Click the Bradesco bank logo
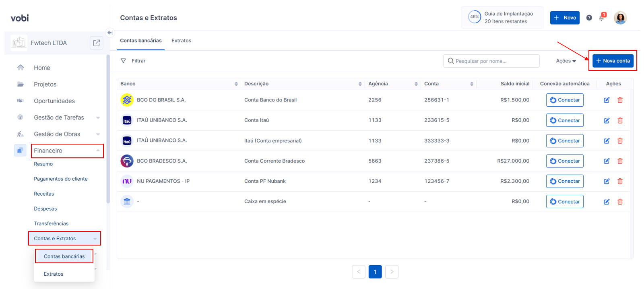 coord(127,161)
